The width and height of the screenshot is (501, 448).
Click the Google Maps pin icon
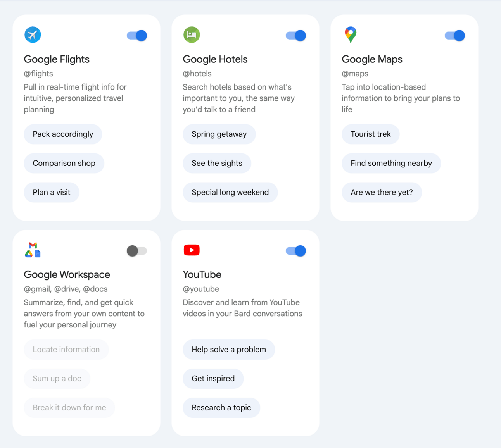pyautogui.click(x=351, y=35)
